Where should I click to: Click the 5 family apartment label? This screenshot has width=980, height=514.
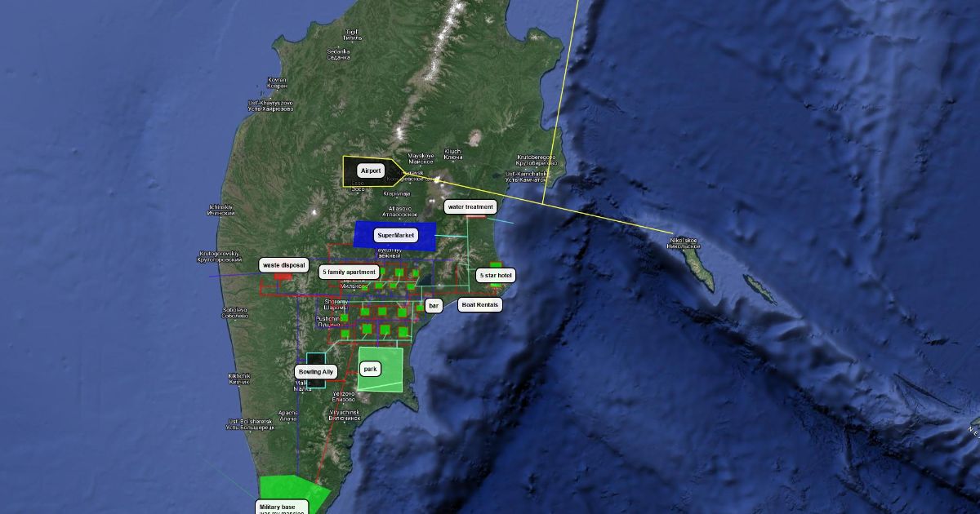click(349, 272)
